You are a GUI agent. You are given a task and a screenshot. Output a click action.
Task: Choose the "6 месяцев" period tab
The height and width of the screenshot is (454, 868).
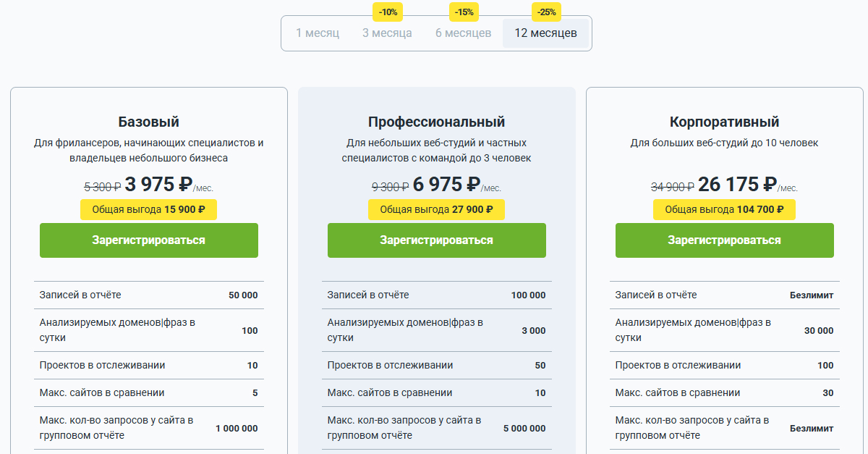coord(463,33)
